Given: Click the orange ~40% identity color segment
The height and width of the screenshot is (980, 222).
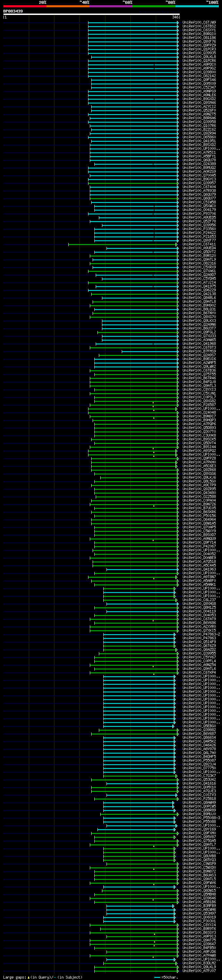Looking at the screenshot, I should pyautogui.click(x=68, y=6).
